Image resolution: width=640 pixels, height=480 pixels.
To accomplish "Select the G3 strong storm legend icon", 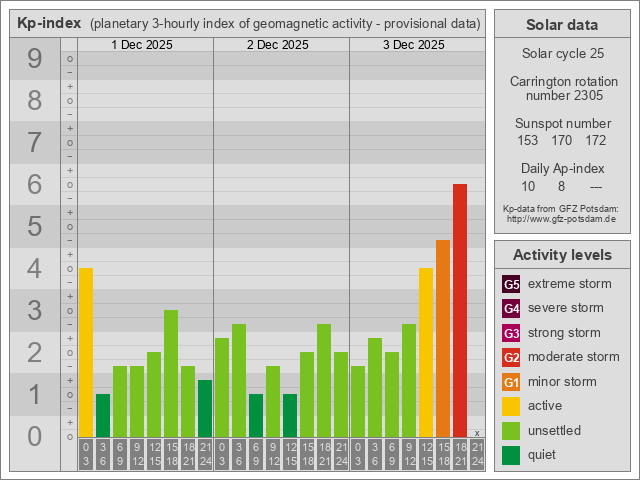I will coord(511,333).
